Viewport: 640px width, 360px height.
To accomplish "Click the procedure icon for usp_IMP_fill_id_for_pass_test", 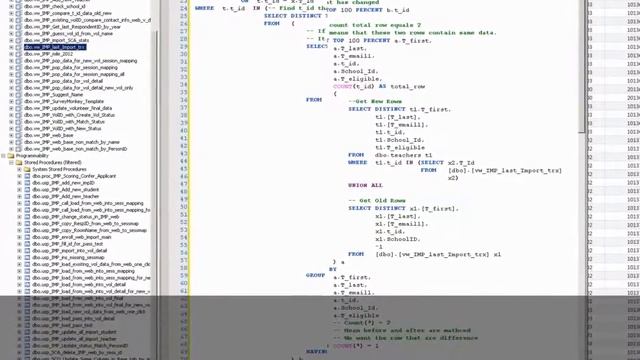I will (x=27, y=244).
